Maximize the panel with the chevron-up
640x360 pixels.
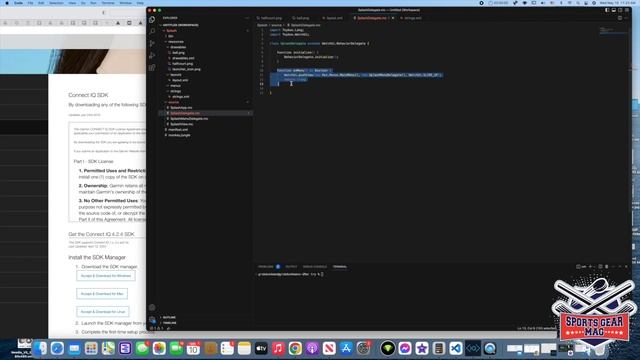point(620,267)
